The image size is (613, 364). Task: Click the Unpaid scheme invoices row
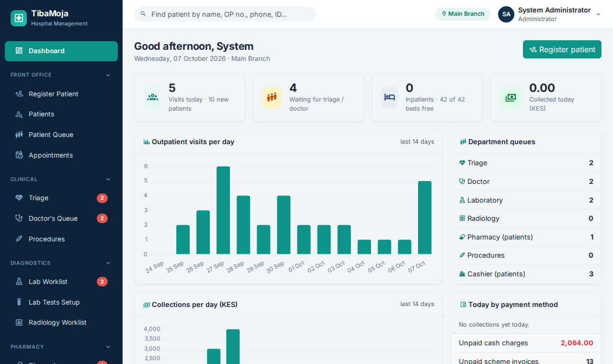point(526,358)
